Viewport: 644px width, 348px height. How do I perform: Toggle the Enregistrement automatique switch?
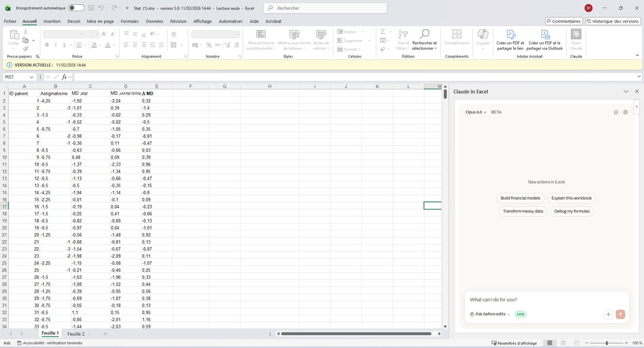pos(76,8)
